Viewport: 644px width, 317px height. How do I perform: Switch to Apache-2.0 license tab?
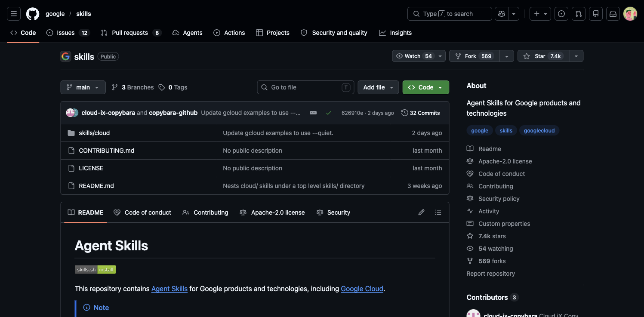272,212
